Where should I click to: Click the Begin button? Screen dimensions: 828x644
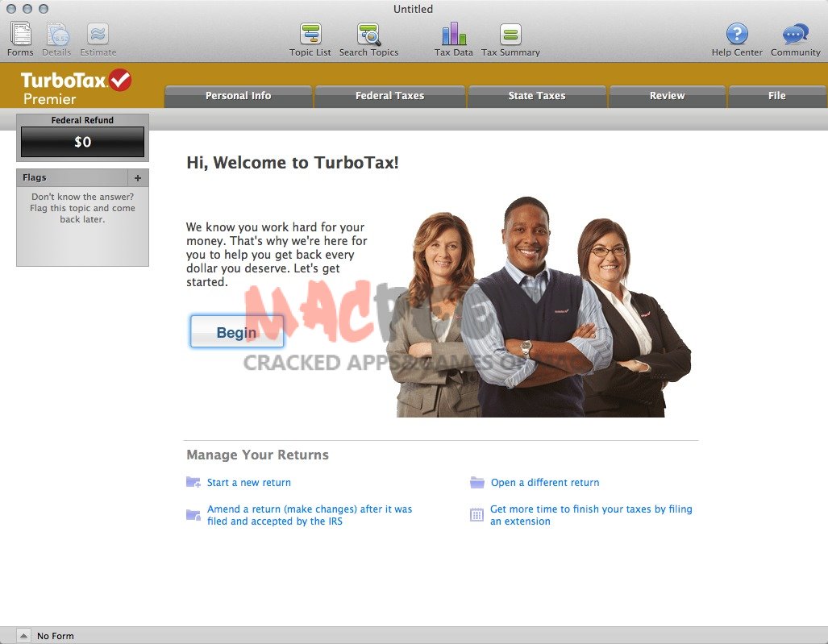pos(236,332)
